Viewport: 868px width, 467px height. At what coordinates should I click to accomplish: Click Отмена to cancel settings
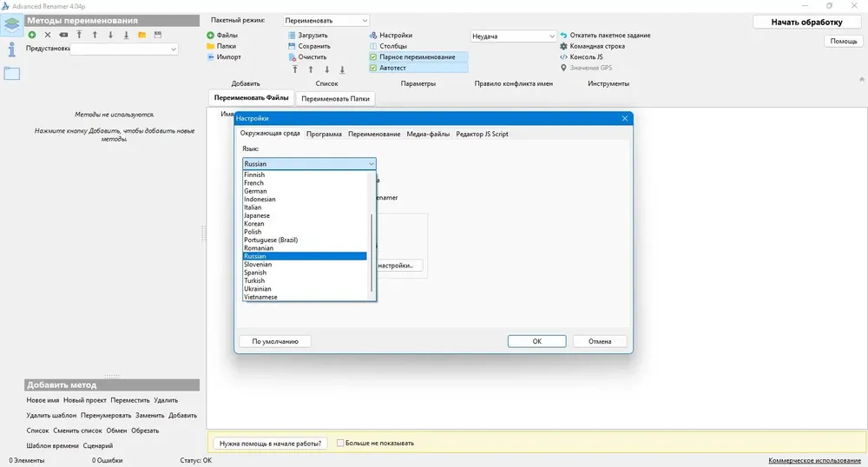point(600,341)
